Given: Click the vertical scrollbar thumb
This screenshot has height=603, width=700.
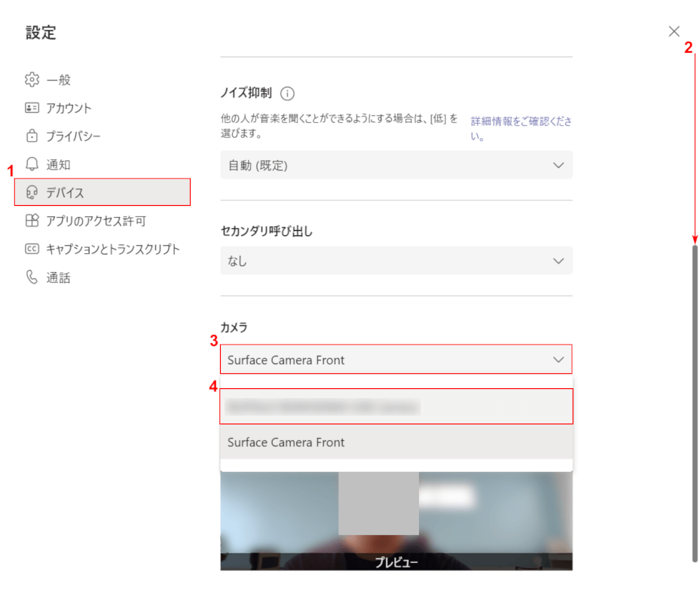Looking at the screenshot, I should point(695,403).
